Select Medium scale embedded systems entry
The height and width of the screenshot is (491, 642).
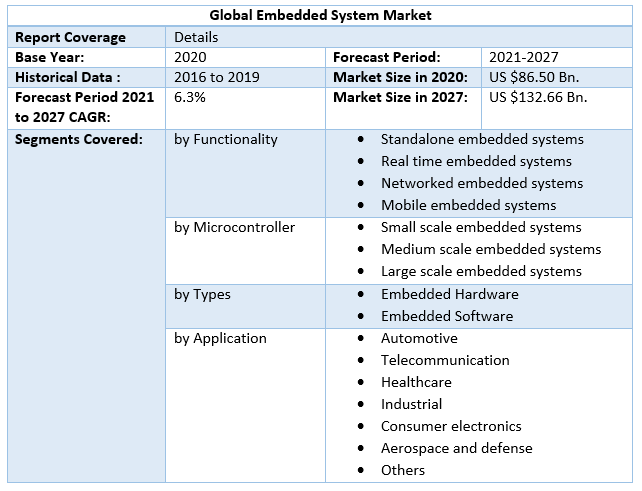tap(491, 249)
